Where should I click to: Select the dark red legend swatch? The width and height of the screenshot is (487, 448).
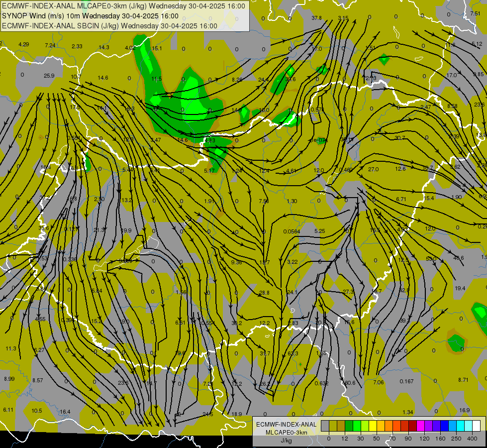[x=412, y=426]
